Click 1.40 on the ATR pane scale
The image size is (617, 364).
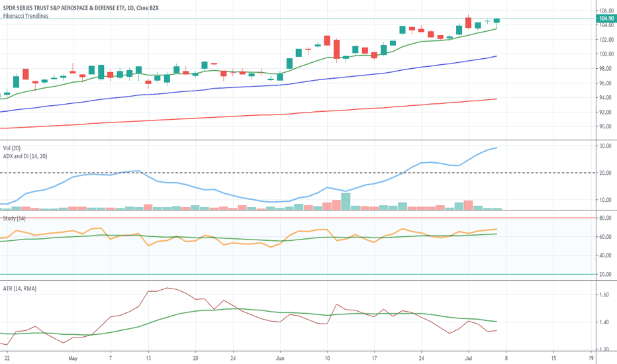click(604, 322)
